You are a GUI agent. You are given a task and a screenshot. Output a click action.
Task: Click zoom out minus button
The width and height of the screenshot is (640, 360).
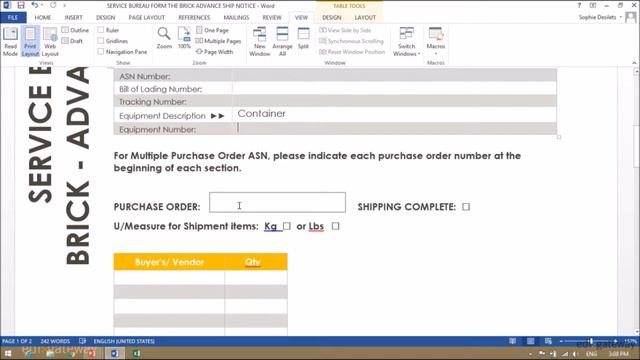[x=561, y=341]
